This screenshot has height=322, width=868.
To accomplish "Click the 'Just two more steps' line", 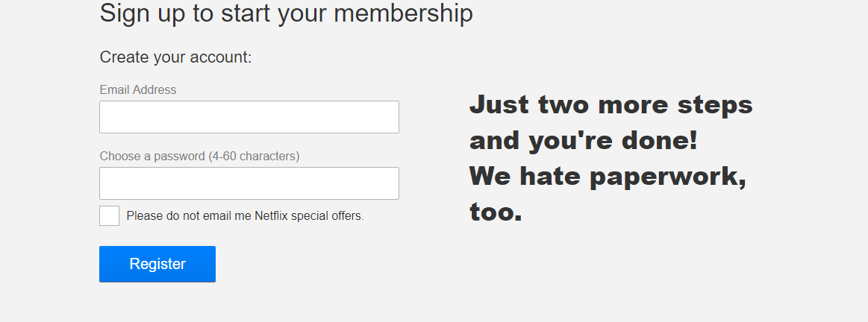I will [611, 104].
